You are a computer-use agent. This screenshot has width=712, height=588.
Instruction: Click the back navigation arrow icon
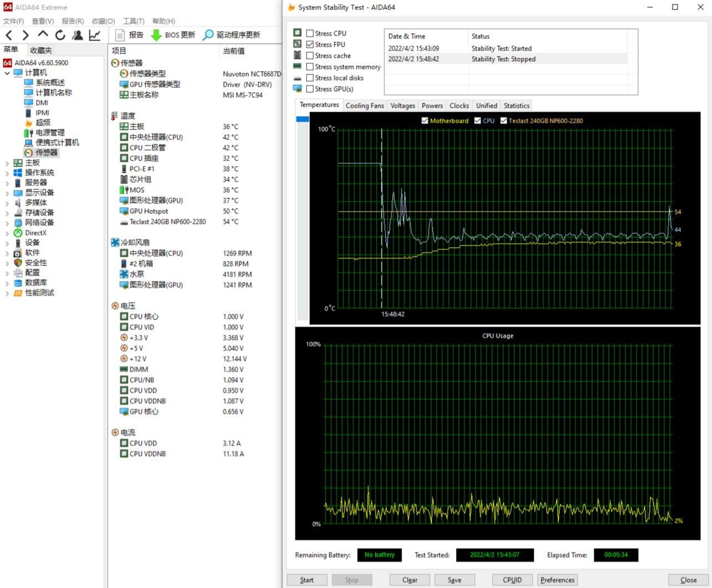coord(9,35)
